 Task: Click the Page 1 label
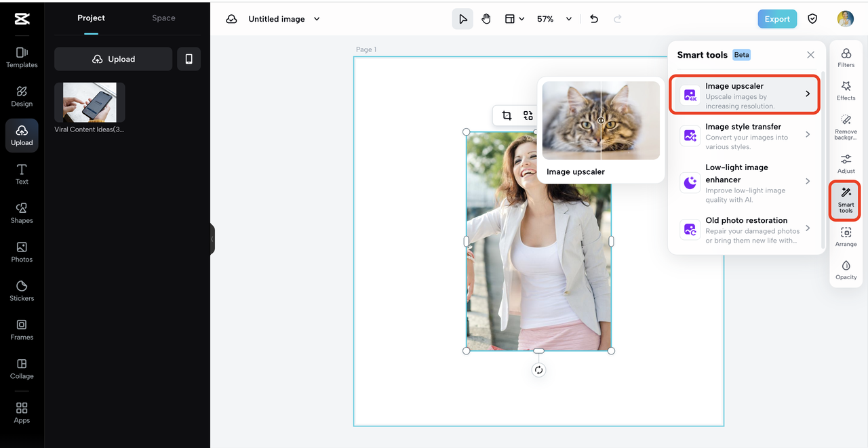click(x=366, y=49)
